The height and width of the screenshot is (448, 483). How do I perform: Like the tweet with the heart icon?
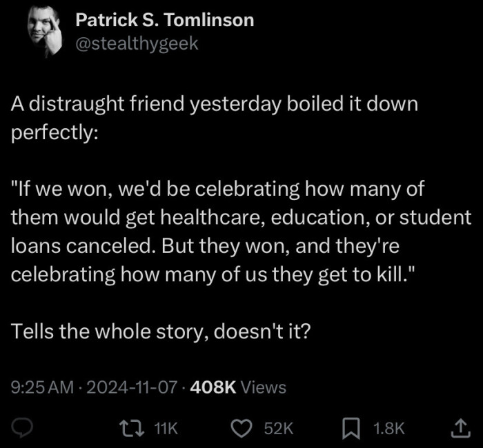(x=241, y=428)
